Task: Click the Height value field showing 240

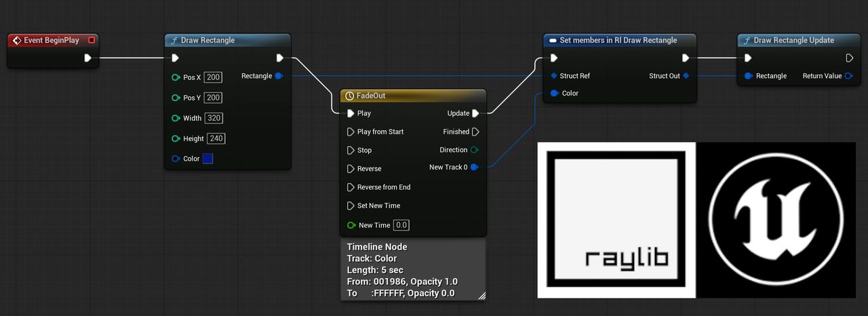Action: [216, 138]
